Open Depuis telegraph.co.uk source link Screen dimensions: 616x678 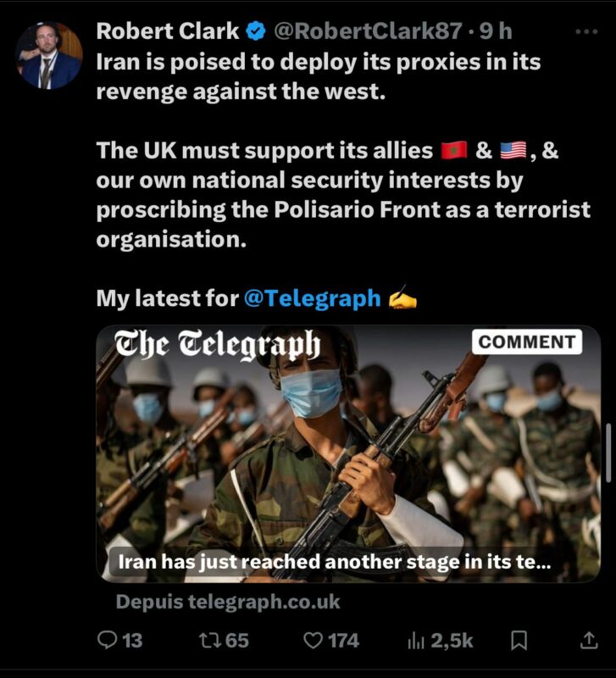pos(228,602)
